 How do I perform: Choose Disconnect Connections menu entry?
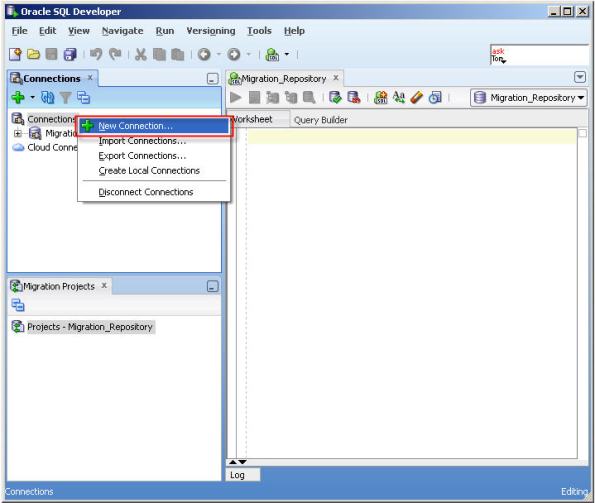(x=154, y=192)
